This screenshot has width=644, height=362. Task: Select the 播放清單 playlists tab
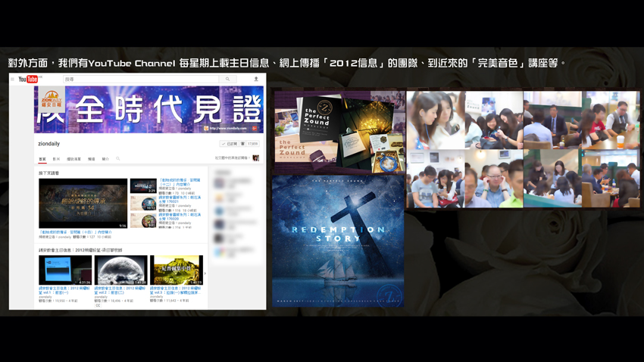click(x=74, y=159)
